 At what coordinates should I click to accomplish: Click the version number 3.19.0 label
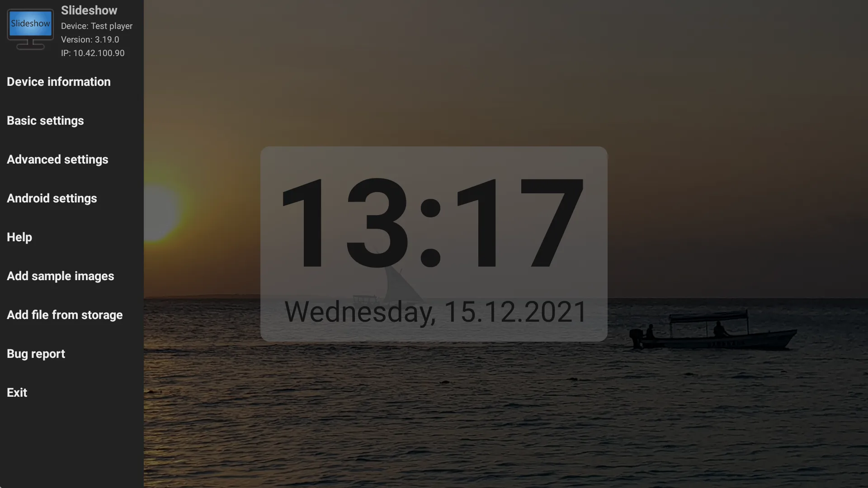pos(90,40)
